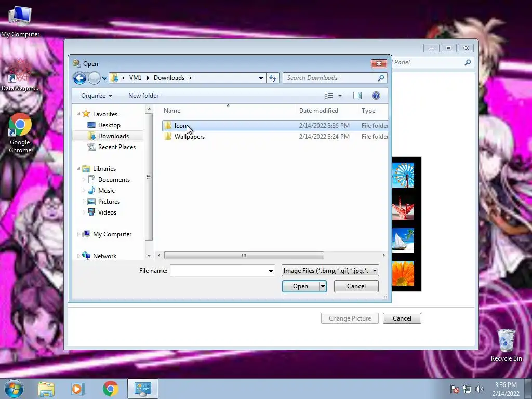Screen dimensions: 532x399
Task: Close the Open dialog with red X
Action: [379, 63]
